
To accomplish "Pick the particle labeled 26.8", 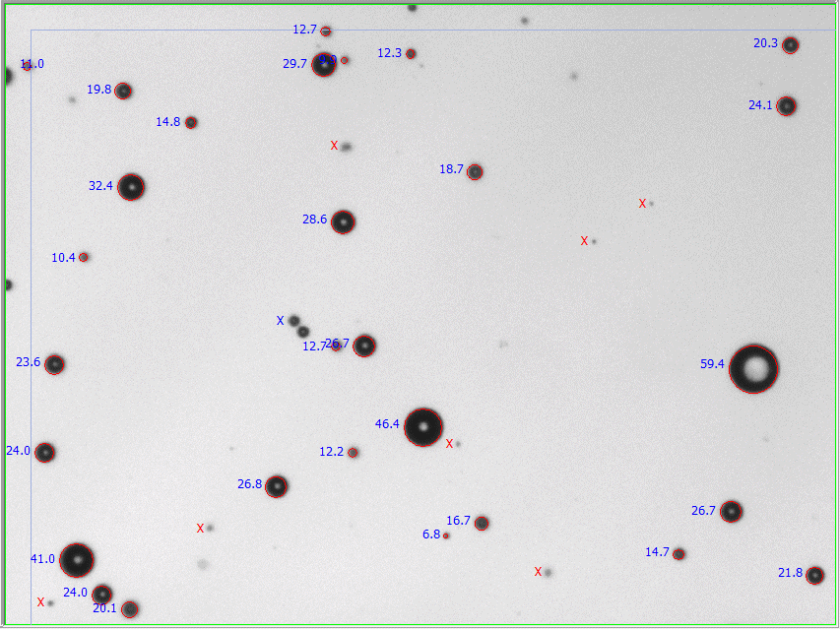I will point(277,485).
